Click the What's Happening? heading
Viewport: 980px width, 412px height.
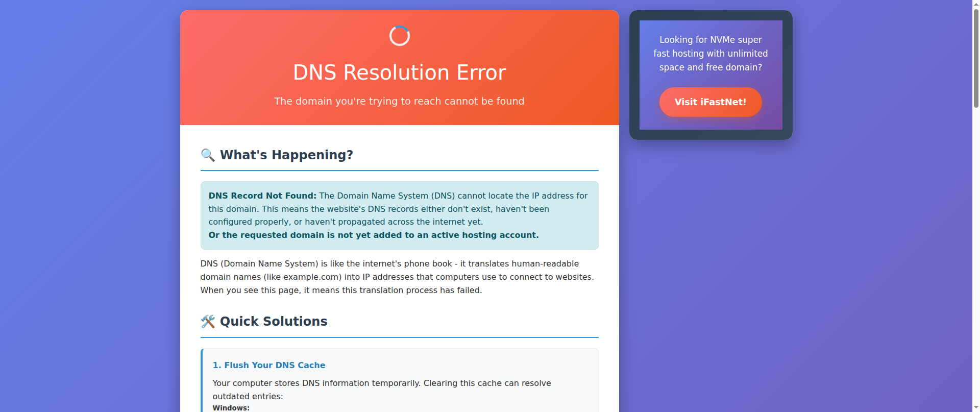pyautogui.click(x=286, y=155)
